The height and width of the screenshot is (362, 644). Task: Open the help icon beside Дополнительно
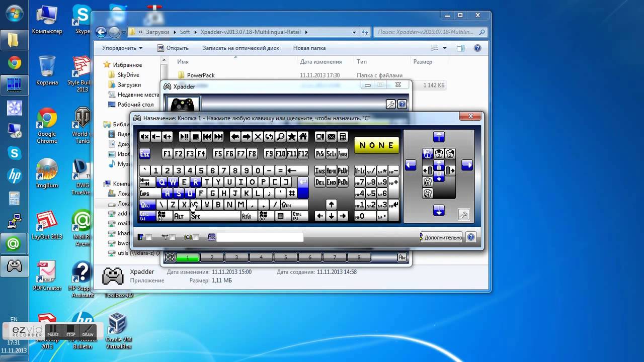pyautogui.click(x=471, y=237)
